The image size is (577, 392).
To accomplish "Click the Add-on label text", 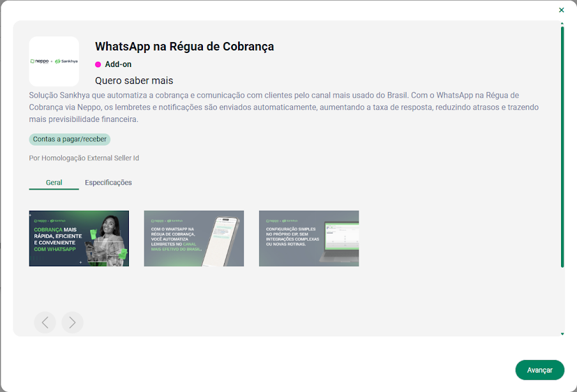I will (118, 64).
